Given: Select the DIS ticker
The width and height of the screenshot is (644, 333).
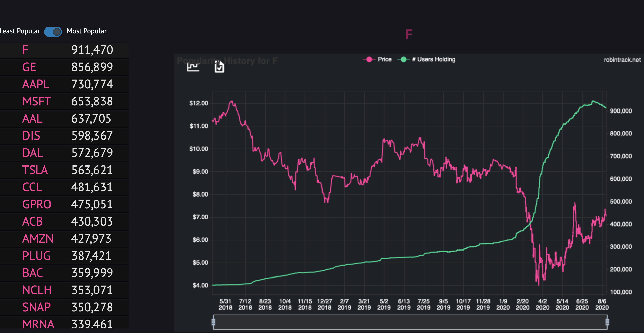Looking at the screenshot, I should (x=31, y=136).
